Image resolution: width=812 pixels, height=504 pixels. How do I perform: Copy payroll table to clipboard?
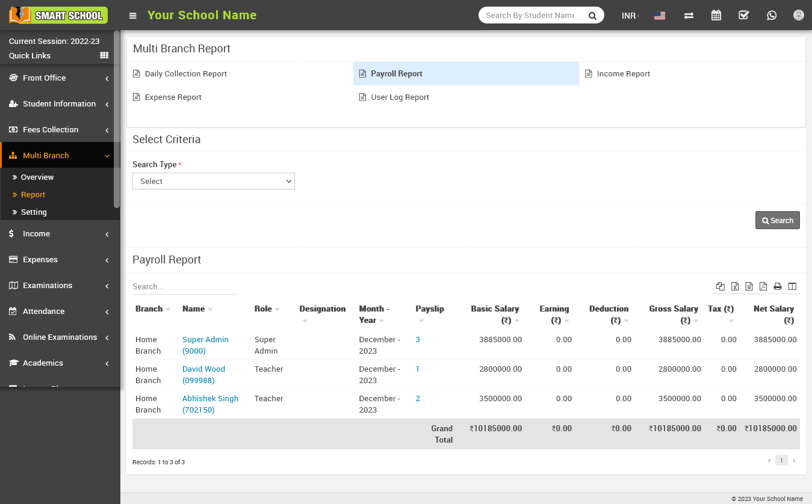(721, 286)
